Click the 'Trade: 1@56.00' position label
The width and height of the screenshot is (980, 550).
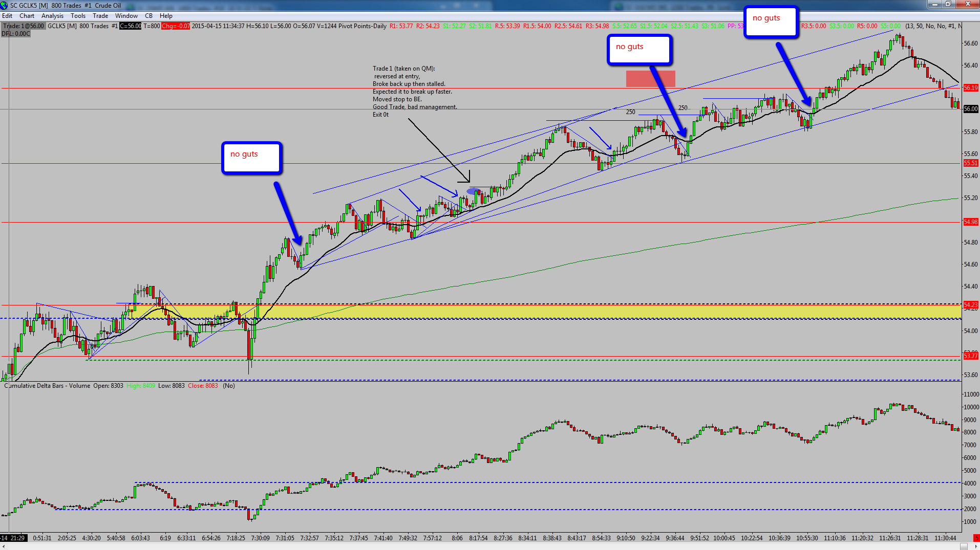23,26
